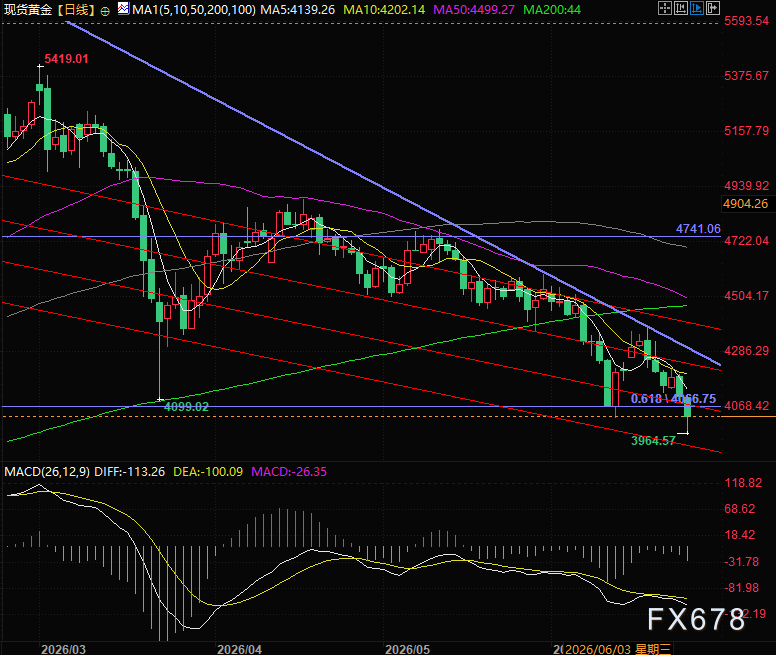Click the 4099.02 low price label

coord(186,407)
